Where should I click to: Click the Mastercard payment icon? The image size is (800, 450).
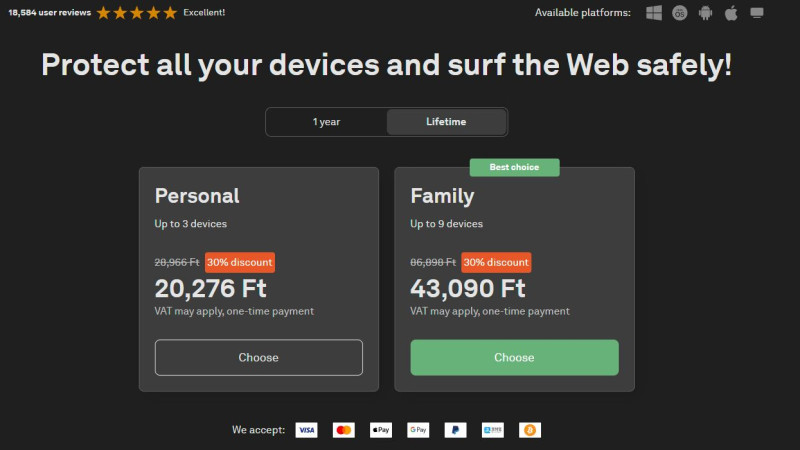(x=344, y=430)
